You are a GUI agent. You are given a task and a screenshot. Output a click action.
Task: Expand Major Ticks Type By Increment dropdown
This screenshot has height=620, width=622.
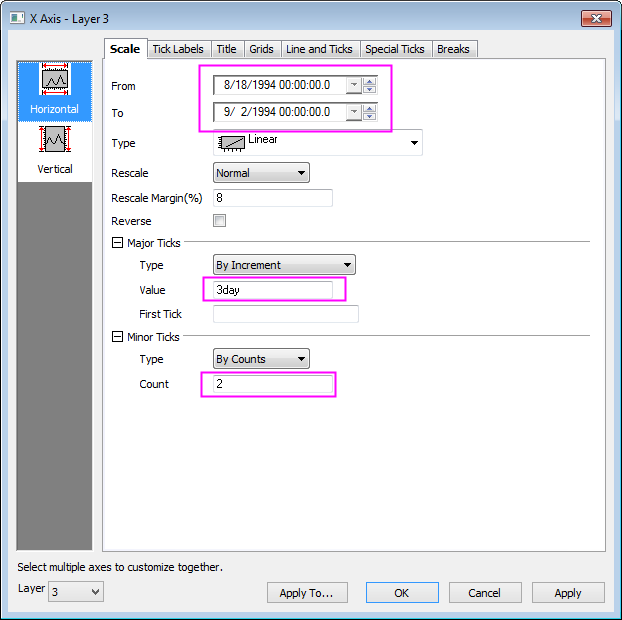(x=285, y=265)
